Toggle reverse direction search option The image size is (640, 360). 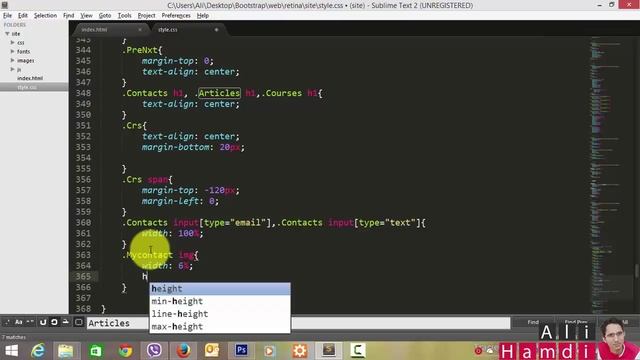pos(43,322)
